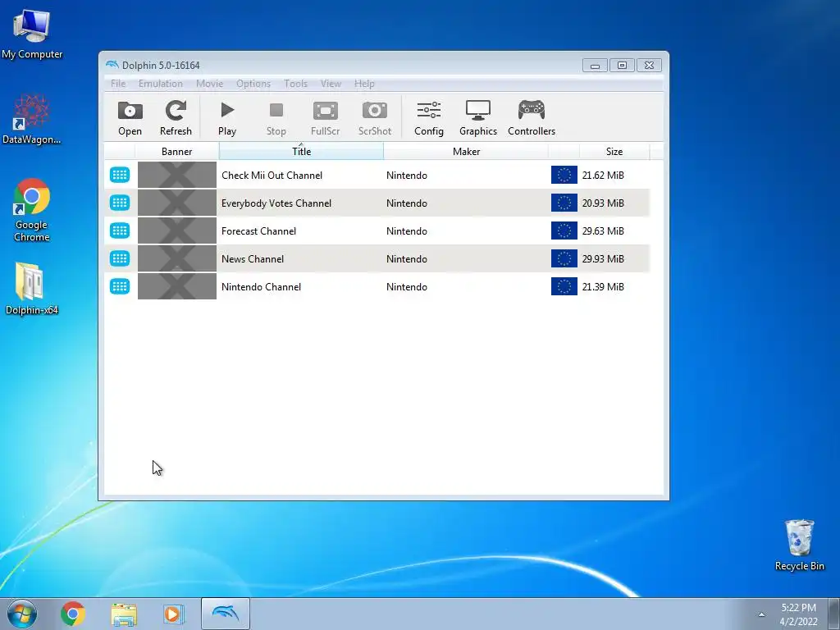Select My Computer desktop icon
The image size is (840, 630).
(x=32, y=34)
